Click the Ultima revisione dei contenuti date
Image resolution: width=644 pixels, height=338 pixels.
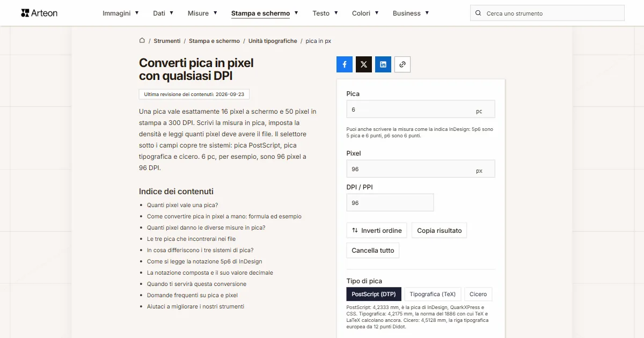[194, 94]
